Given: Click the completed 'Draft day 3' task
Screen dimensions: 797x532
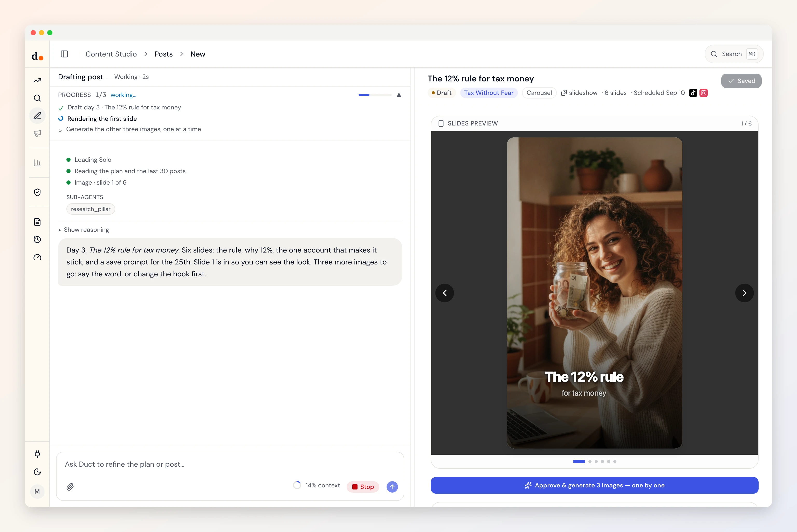Looking at the screenshot, I should coord(124,108).
